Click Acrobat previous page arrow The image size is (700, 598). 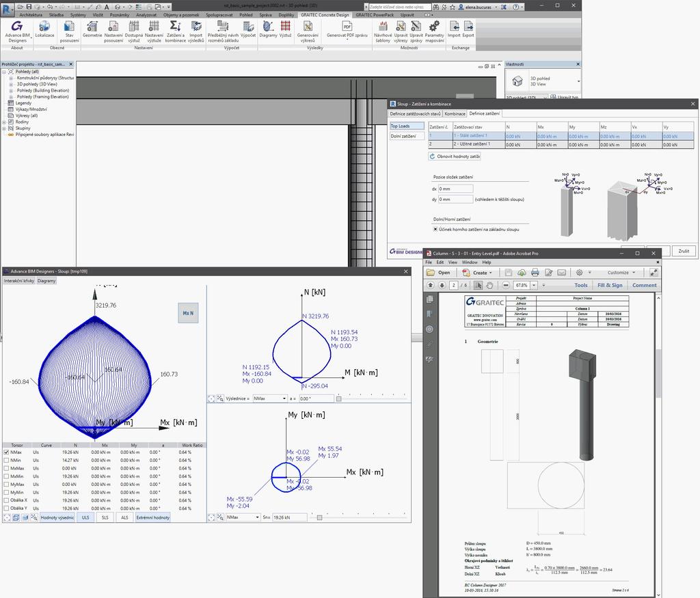click(x=431, y=285)
